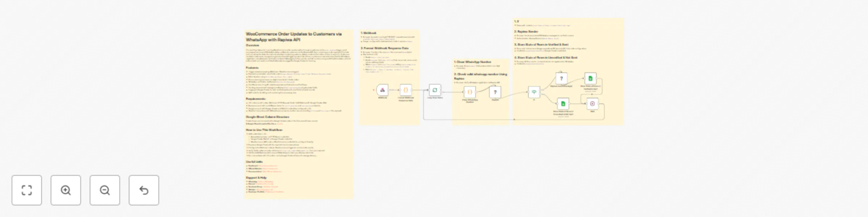This screenshot has width=868, height=217.
Task: Click the 'Format Webhook Response Data' note heading
Action: coord(384,48)
